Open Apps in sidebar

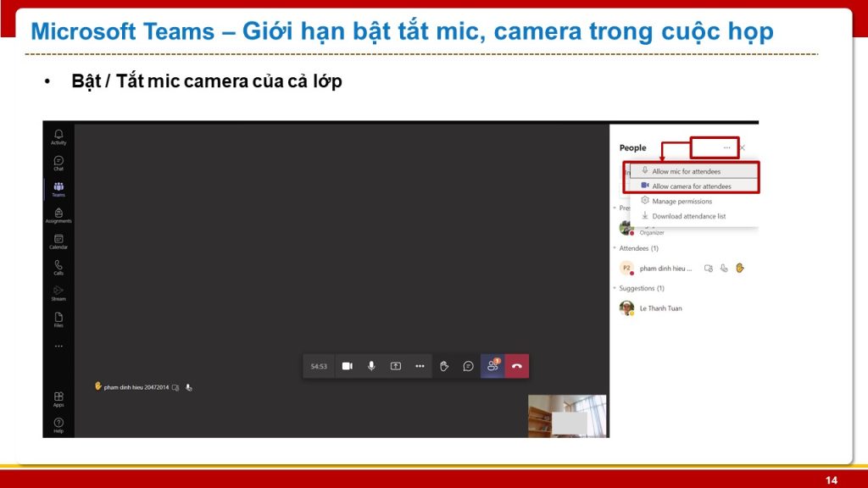tap(58, 399)
